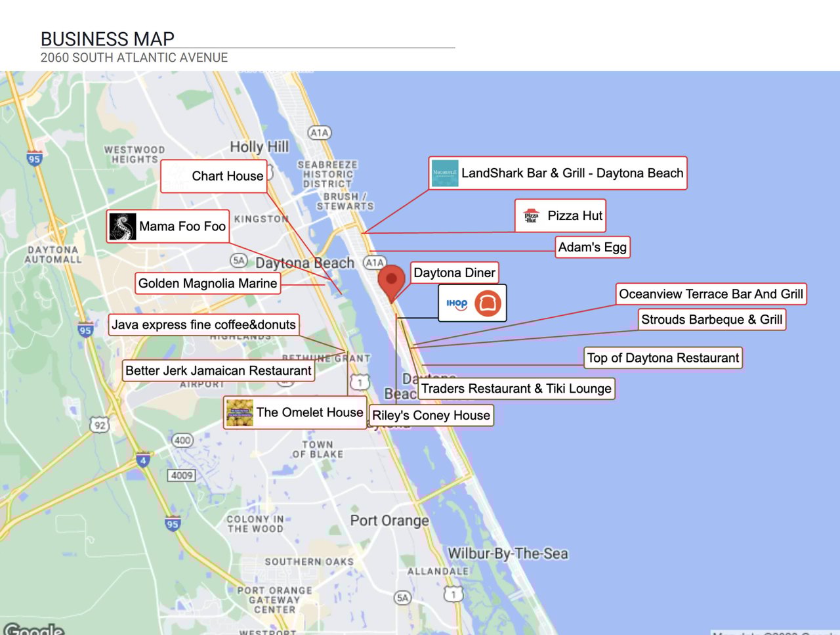Select the Riley's Coney House label

tap(431, 416)
